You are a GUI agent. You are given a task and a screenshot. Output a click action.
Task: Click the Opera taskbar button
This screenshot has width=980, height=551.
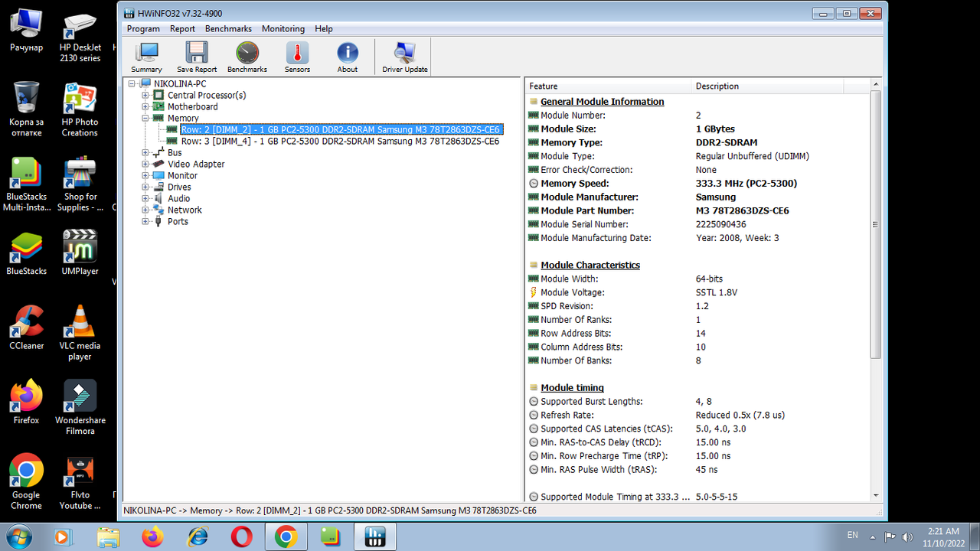point(241,537)
